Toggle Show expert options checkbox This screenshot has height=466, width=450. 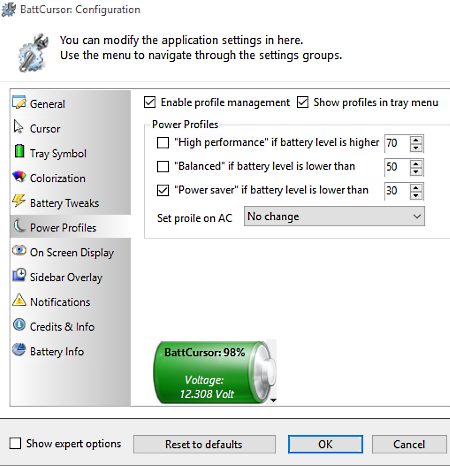tap(15, 443)
